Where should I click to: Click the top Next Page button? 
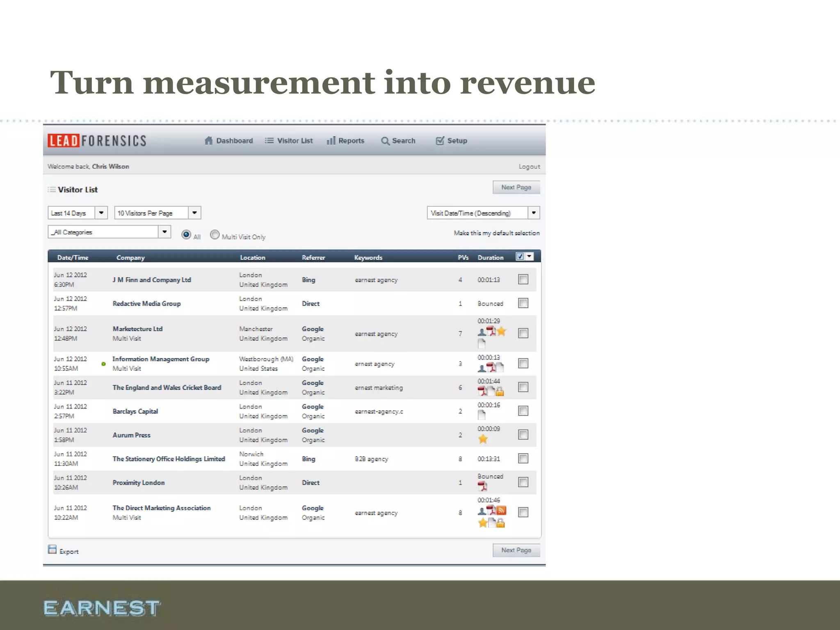point(516,187)
